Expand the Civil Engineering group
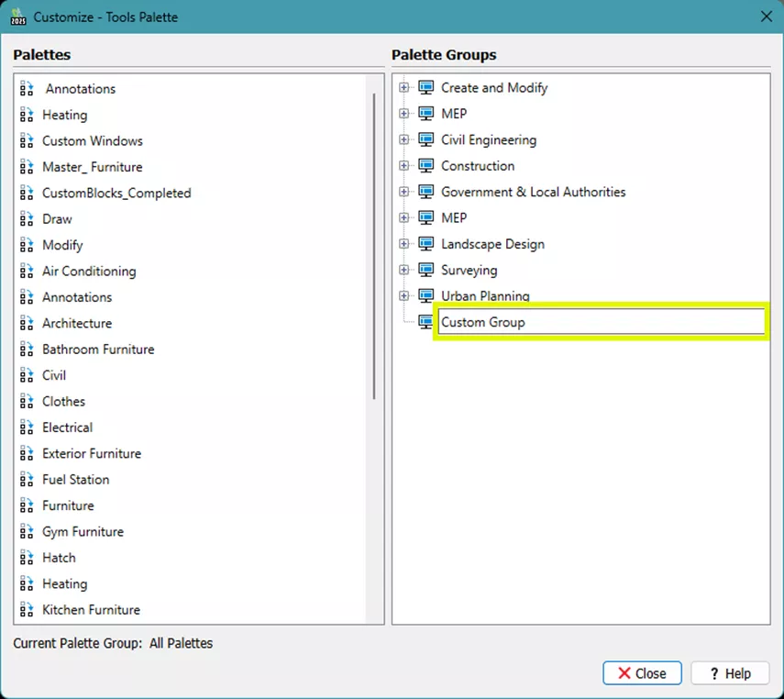The image size is (784, 699). 404,140
